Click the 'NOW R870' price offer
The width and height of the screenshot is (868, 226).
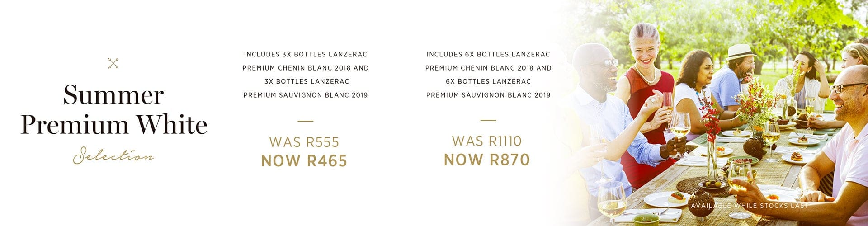pos(487,160)
